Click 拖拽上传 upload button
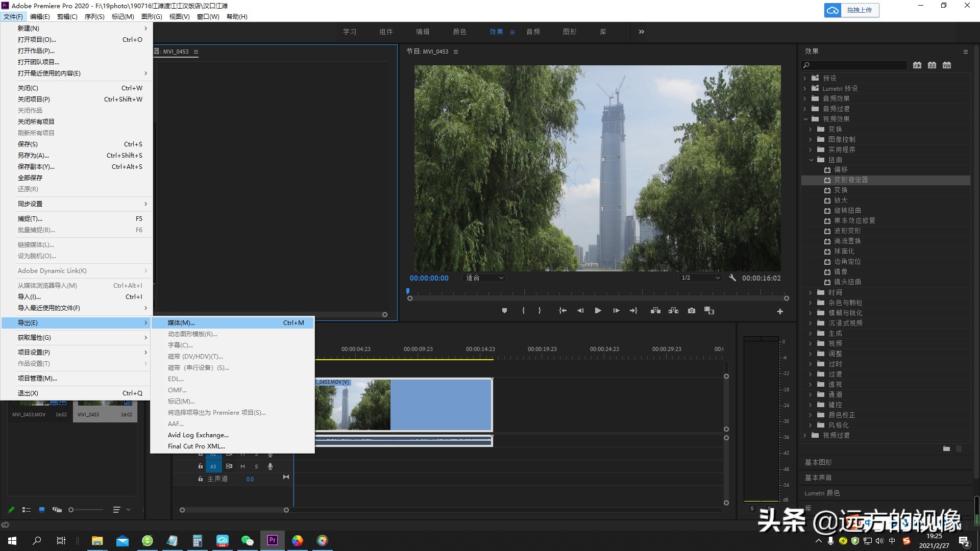This screenshot has width=980, height=551. [851, 10]
